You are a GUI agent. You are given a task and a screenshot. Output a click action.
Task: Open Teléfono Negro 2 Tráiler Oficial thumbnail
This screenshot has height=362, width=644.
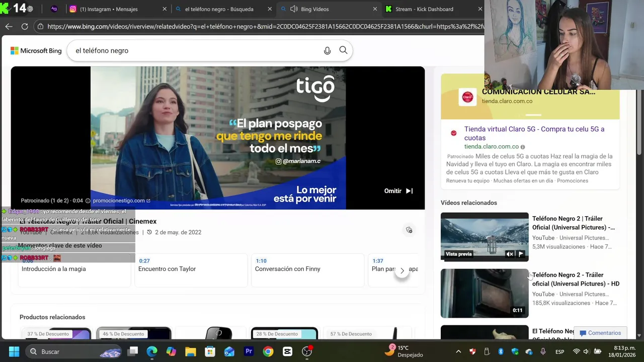(x=485, y=237)
